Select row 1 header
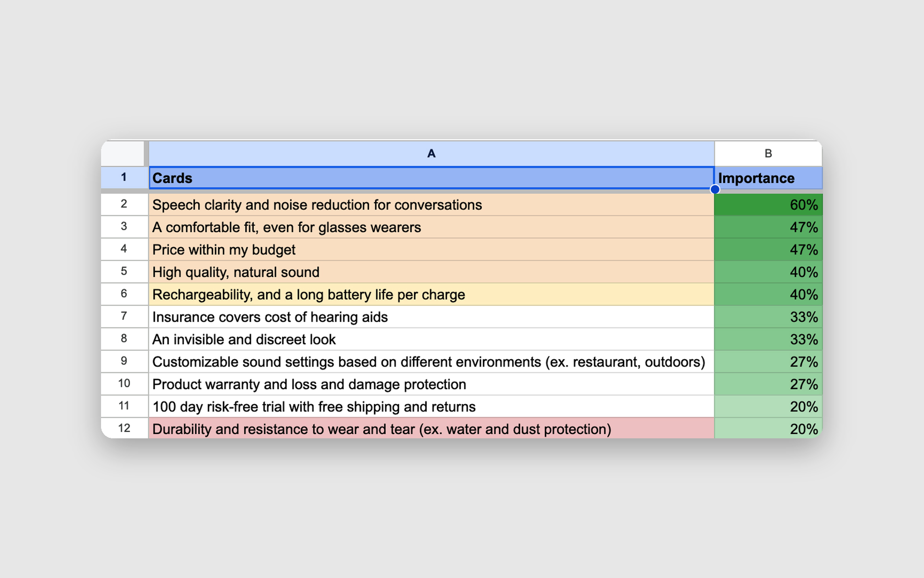The image size is (924, 578). tap(124, 178)
